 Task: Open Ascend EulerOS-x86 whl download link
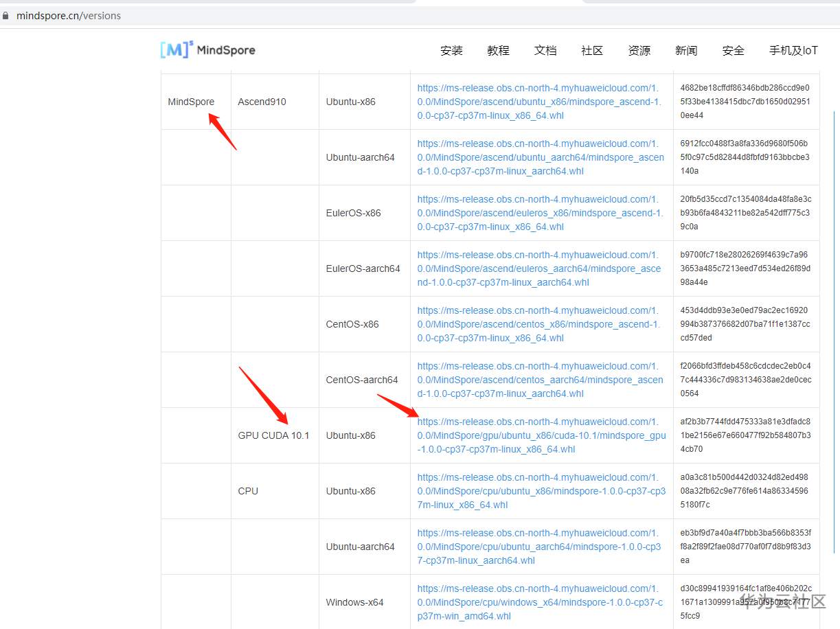(541, 213)
